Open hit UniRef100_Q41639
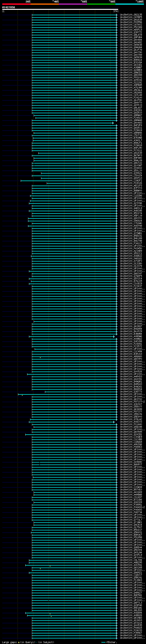 click(131, 20)
